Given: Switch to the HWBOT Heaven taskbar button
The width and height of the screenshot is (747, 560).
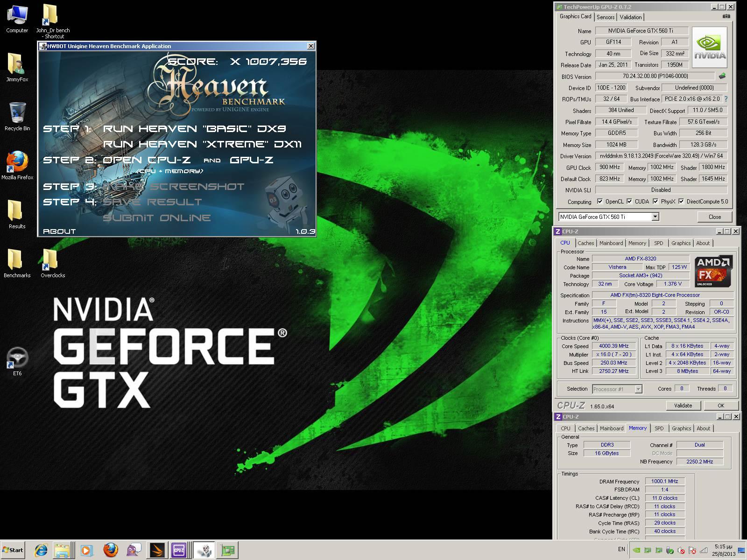Looking at the screenshot, I should [x=204, y=550].
